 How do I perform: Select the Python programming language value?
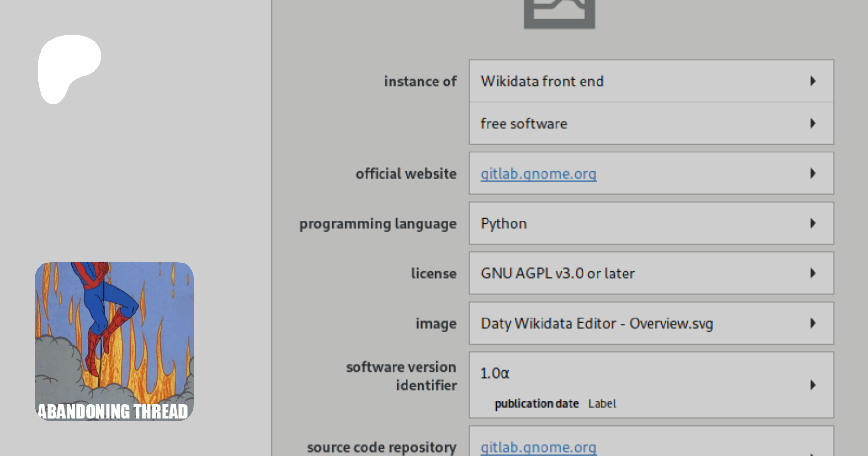point(503,223)
